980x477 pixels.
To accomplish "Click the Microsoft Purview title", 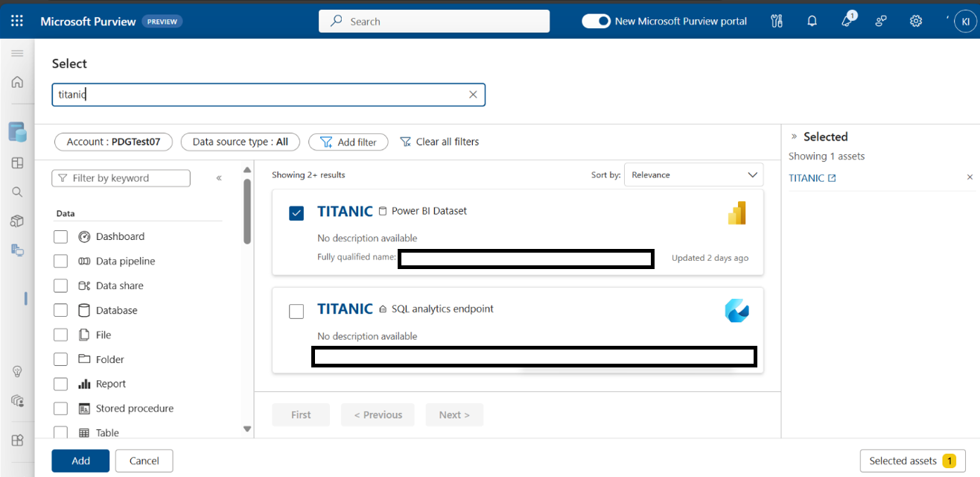I will point(88,21).
